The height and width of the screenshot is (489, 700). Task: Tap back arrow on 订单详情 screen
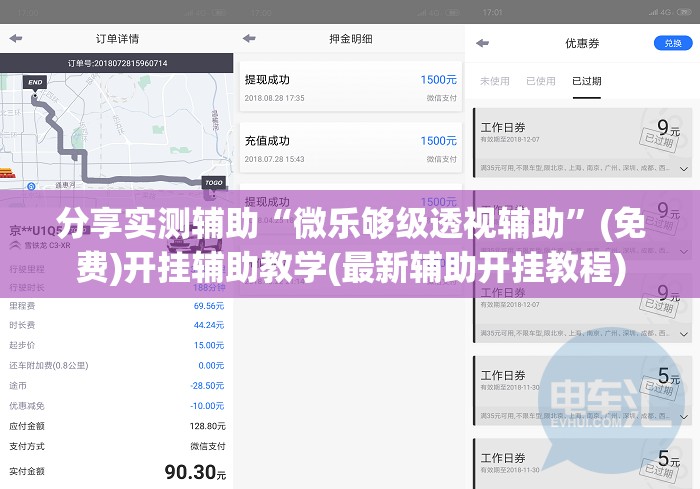coord(16,38)
